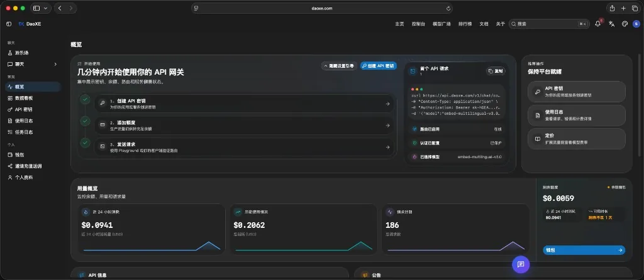Click green checkmark beside step 3
This screenshot has height=280, width=644.
pyautogui.click(x=85, y=143)
